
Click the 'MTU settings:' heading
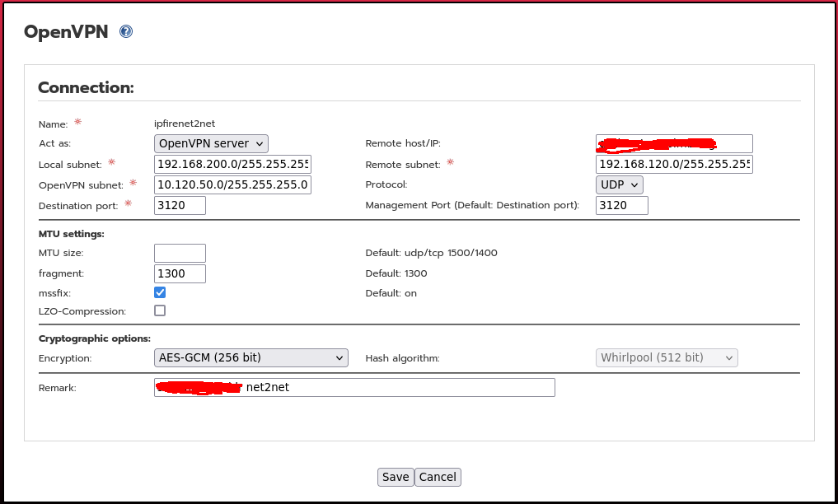click(x=72, y=234)
